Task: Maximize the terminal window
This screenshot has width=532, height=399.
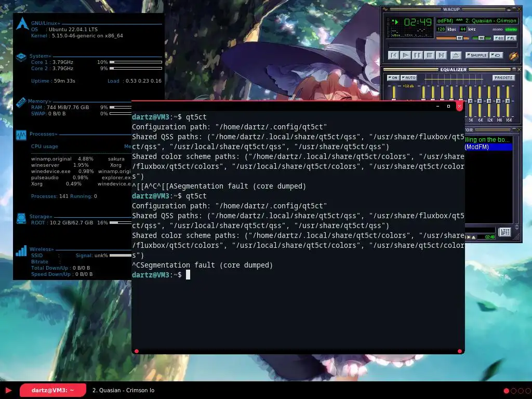Action: coord(448,106)
